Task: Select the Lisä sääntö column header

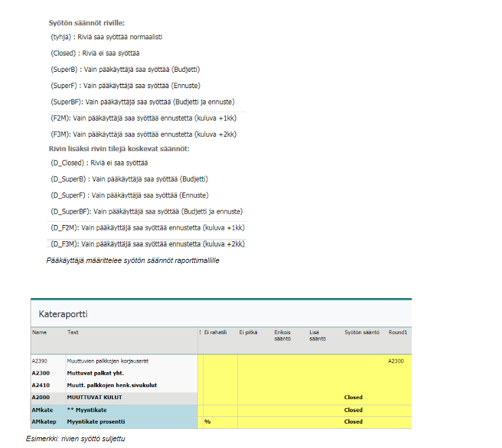Action: [317, 335]
